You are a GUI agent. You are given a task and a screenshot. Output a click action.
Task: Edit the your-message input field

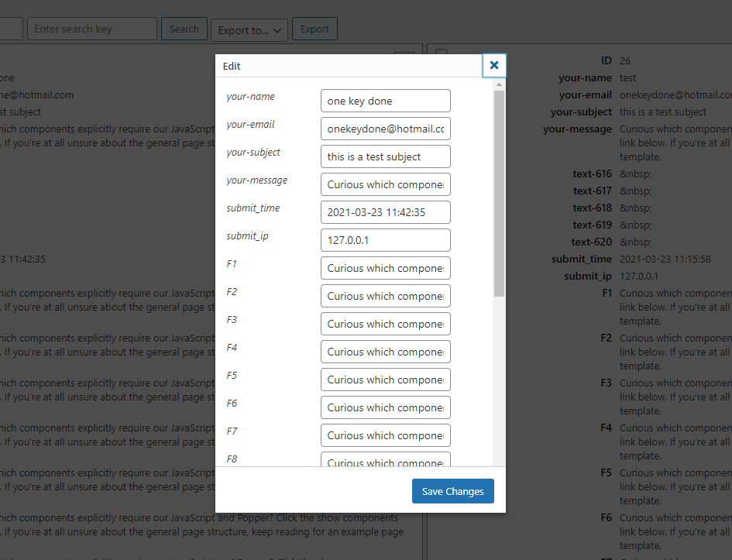pyautogui.click(x=386, y=184)
